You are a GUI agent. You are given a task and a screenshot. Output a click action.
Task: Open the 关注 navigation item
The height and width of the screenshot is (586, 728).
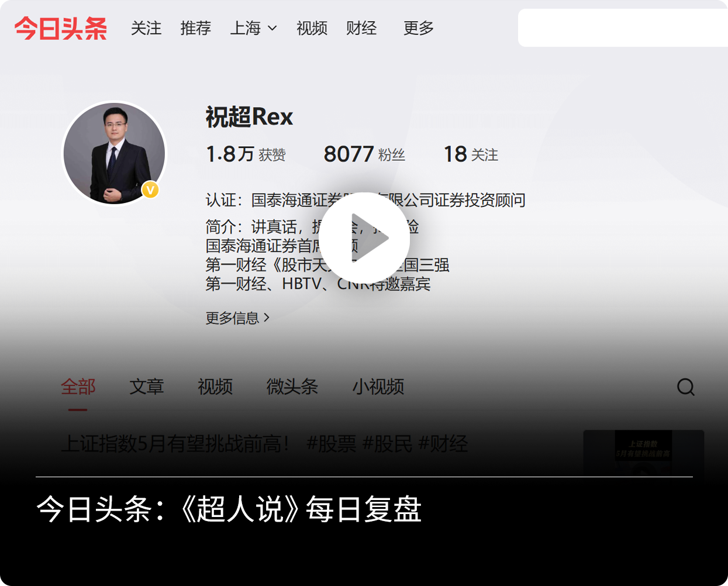tap(146, 28)
